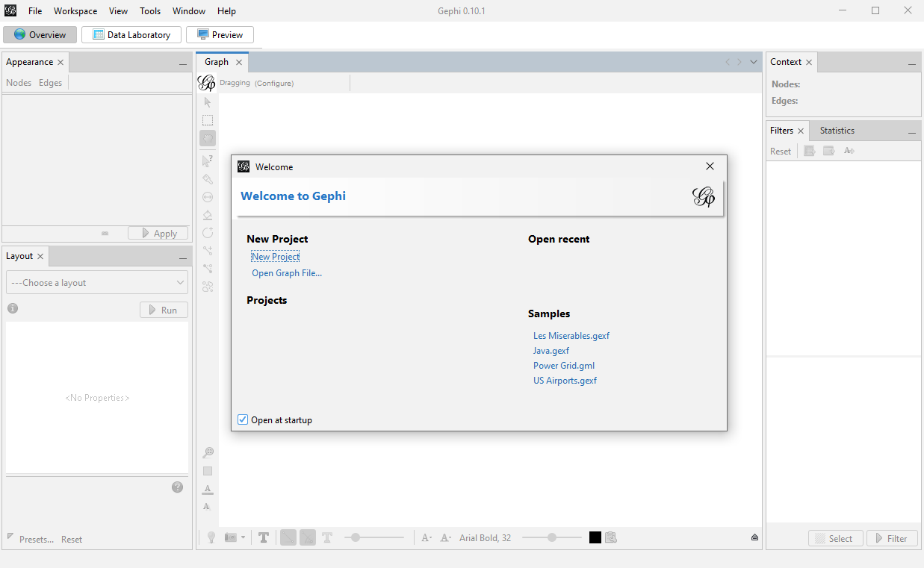
Task: Toggle background color using the light bulb
Action: pos(210,537)
